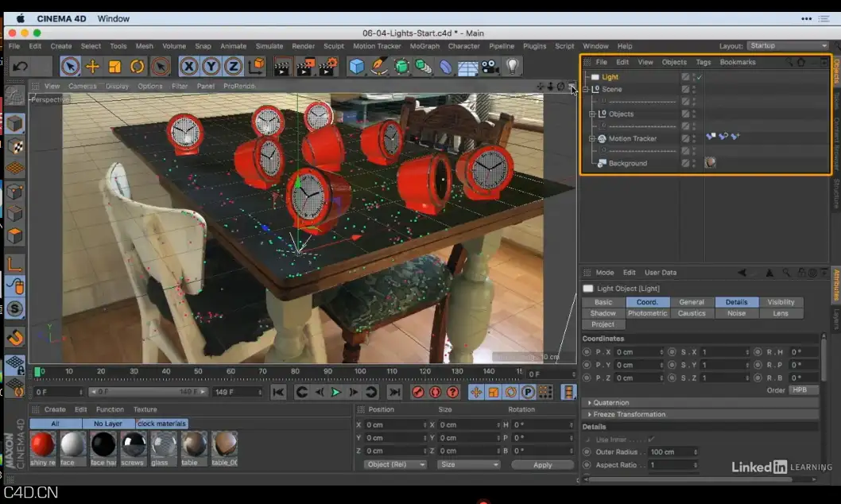Viewport: 841px width, 504px height.
Task: Open the Shadow attribute tab
Action: point(603,313)
